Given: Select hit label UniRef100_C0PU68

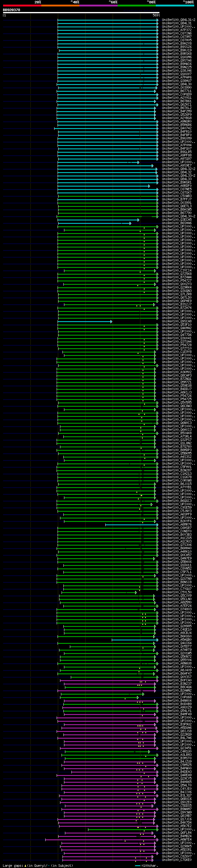Looking at the screenshot, I should click(x=177, y=697).
